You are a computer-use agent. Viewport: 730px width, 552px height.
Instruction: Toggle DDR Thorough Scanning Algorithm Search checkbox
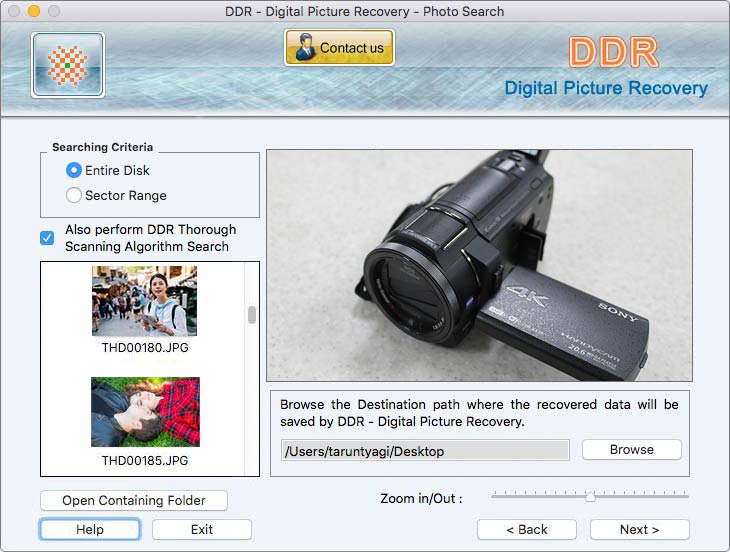point(47,238)
